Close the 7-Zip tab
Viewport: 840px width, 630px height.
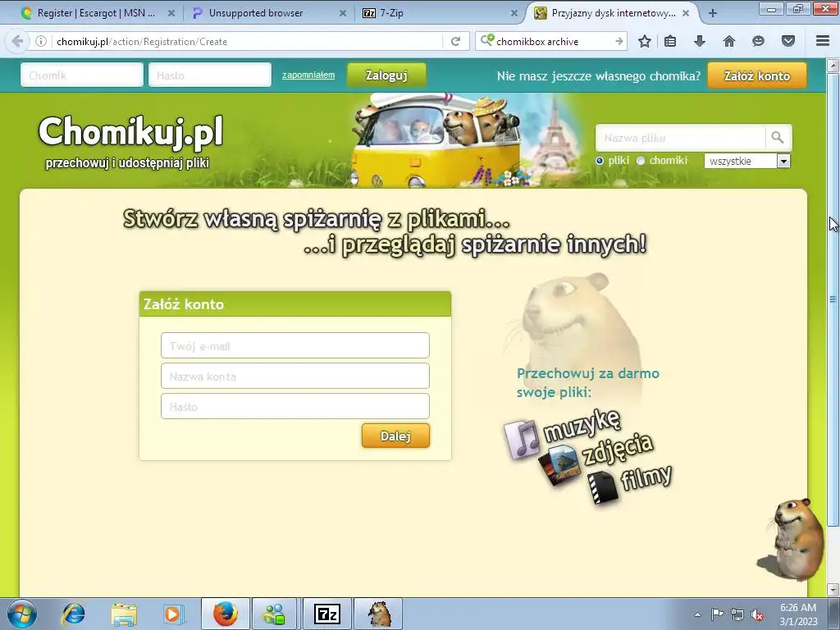(x=514, y=13)
